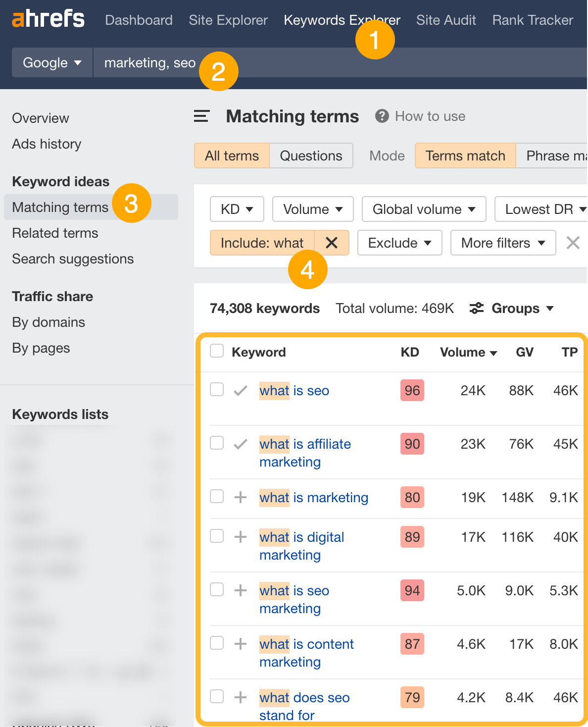
Task: Click the How to use question mark icon
Action: 382,116
